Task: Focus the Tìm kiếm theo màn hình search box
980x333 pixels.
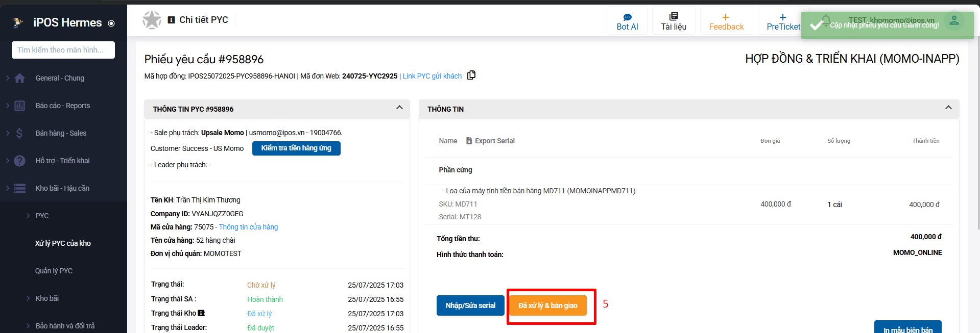Action: [x=63, y=50]
